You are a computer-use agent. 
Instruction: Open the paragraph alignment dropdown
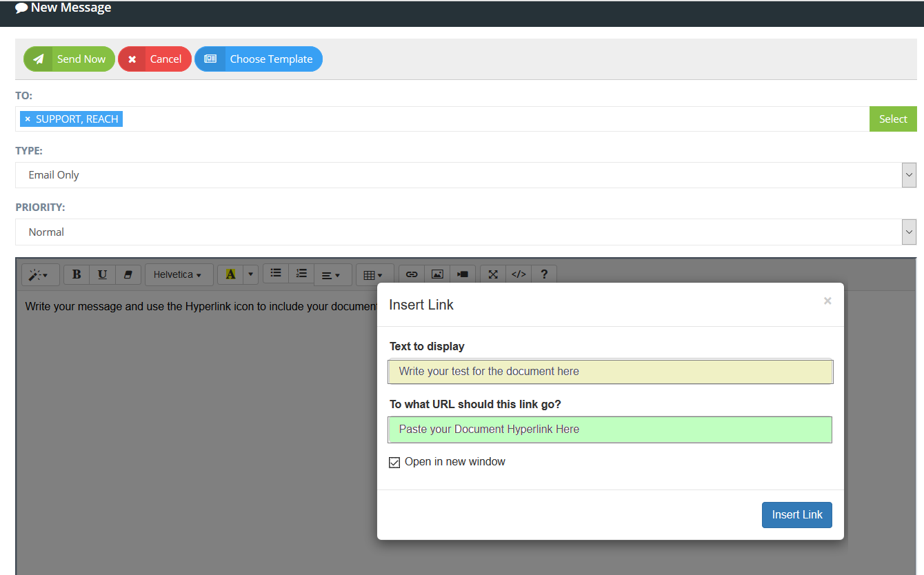[x=333, y=274]
